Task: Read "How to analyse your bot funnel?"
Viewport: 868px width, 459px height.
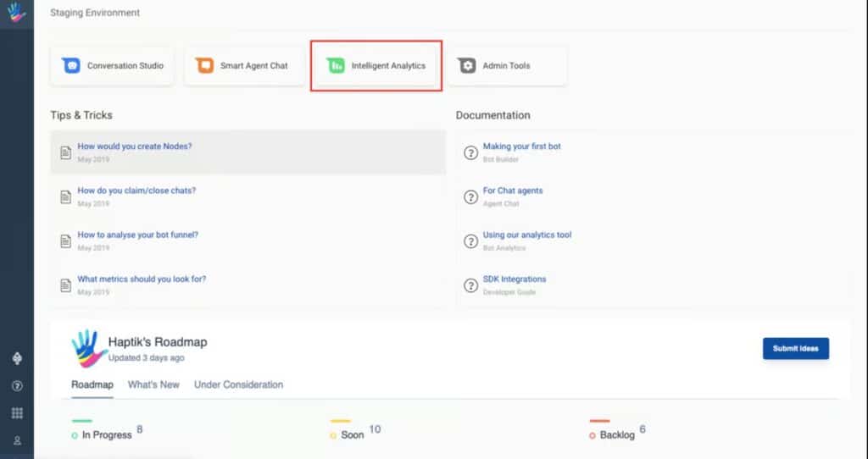Action: (137, 235)
